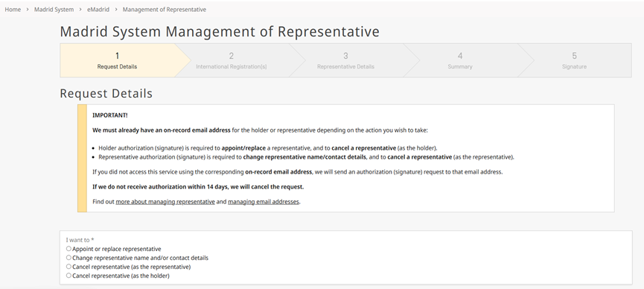Screen dimensions: 644x289
Task: Open the eMadrid breadcrumb link
Action: point(98,10)
